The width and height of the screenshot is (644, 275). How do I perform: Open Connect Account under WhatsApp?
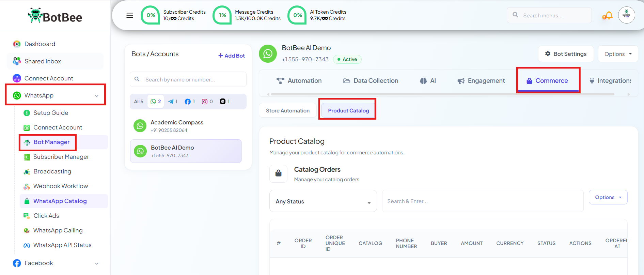click(x=58, y=127)
